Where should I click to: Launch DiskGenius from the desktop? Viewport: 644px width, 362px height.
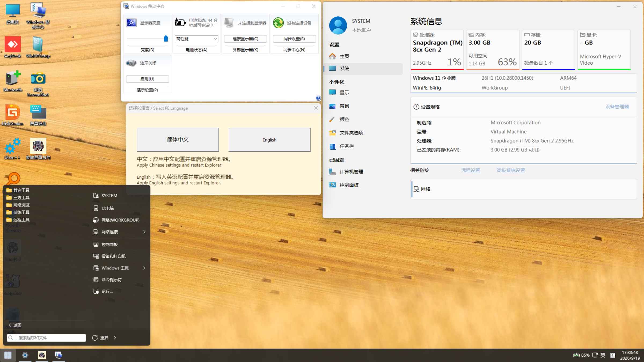point(13,115)
